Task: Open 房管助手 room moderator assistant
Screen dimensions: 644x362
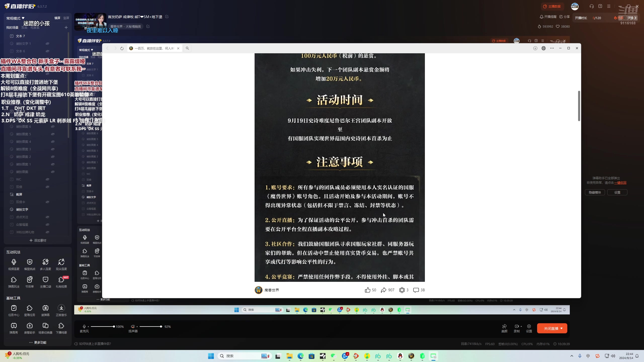Action: 30,328
